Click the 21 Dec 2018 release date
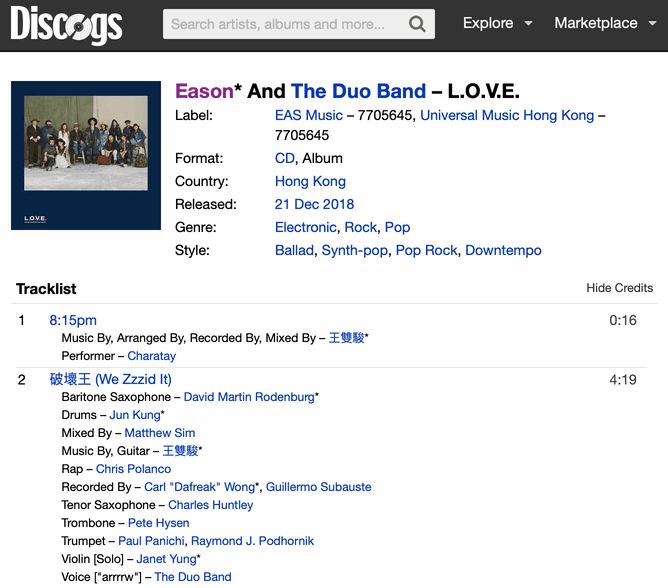Screen dimensions: 668x588 click(311, 204)
